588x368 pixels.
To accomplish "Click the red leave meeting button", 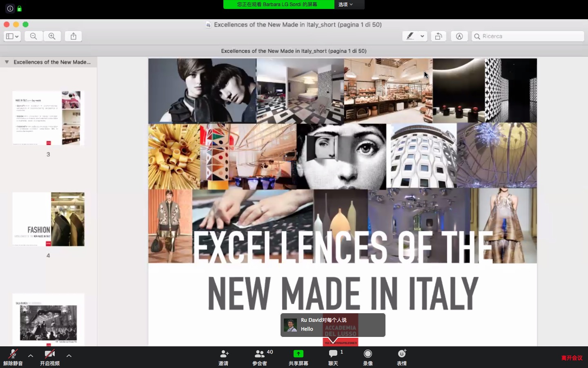I will tap(572, 358).
